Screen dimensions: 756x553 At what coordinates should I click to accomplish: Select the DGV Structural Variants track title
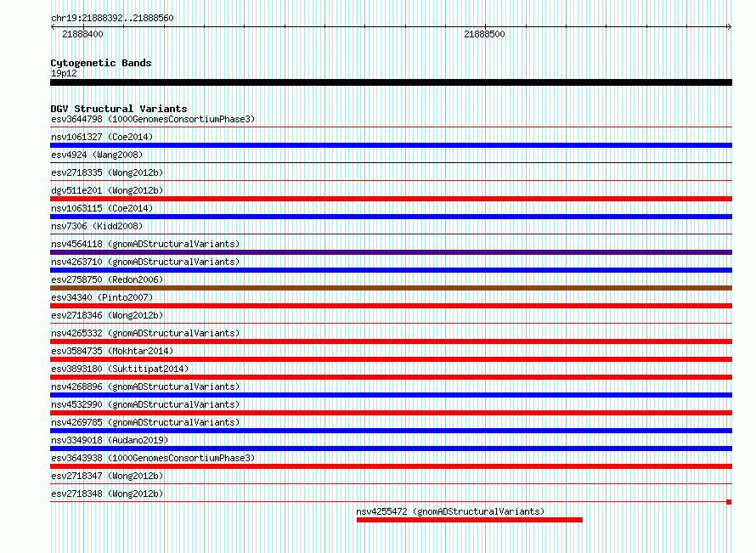(x=119, y=109)
